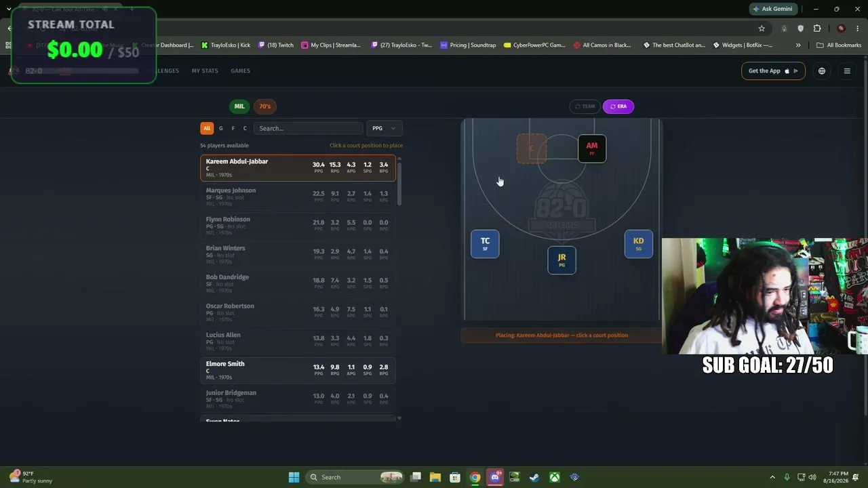Click the player Search field
Screen dimensions: 868x488
click(x=308, y=128)
